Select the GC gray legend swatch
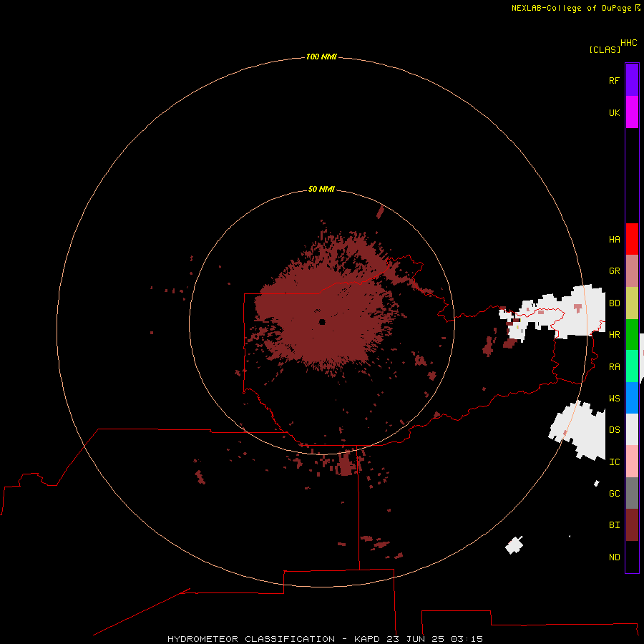The image size is (644, 644). point(632,493)
